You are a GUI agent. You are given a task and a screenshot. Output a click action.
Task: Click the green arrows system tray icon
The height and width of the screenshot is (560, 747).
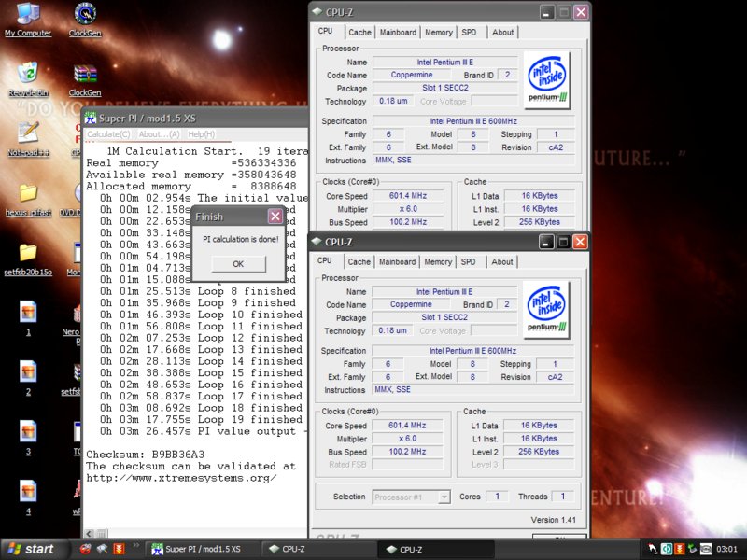pyautogui.click(x=692, y=549)
